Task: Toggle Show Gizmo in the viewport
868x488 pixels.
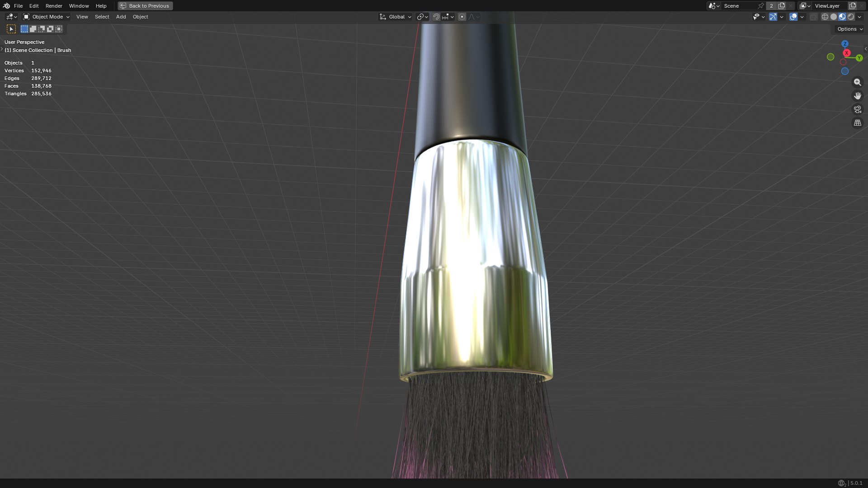Action: 773,17
